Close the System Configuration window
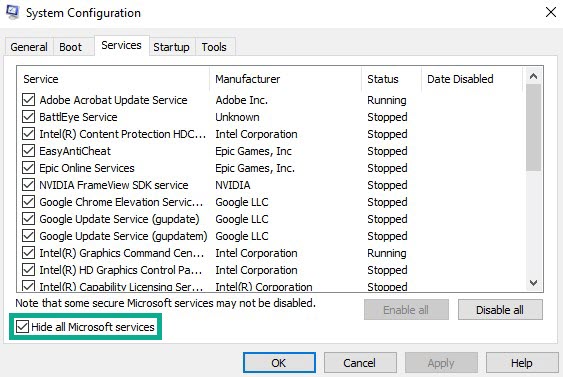The image size is (563, 377). pos(550,12)
